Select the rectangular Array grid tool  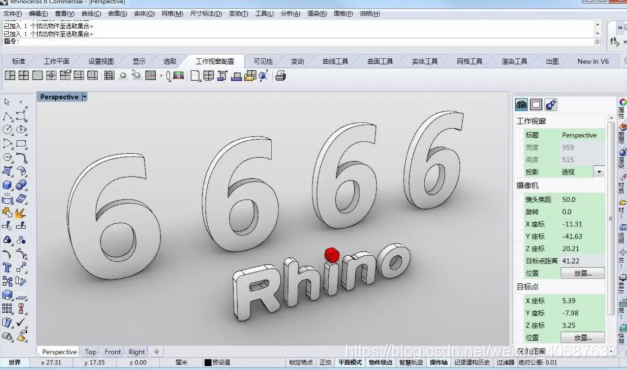click(7, 308)
